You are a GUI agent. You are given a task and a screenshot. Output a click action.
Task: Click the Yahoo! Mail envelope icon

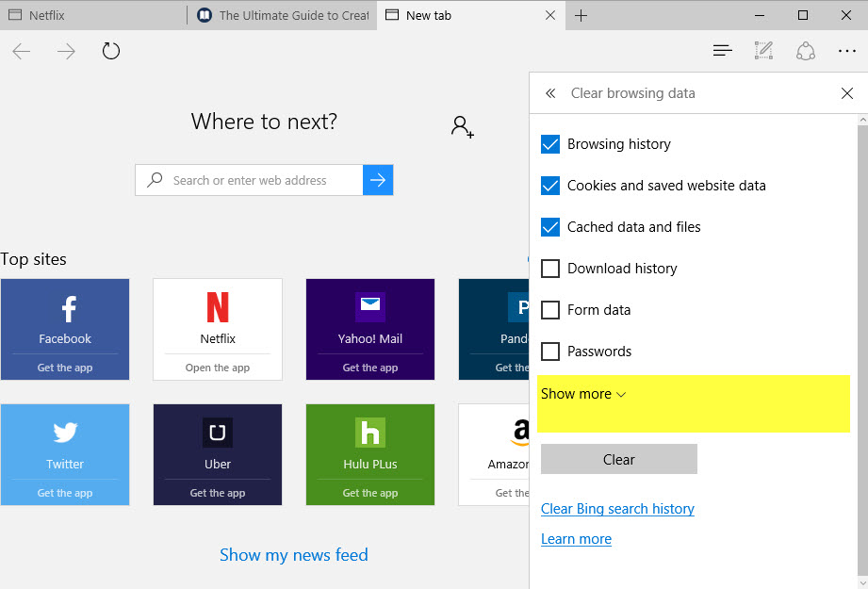tap(370, 306)
